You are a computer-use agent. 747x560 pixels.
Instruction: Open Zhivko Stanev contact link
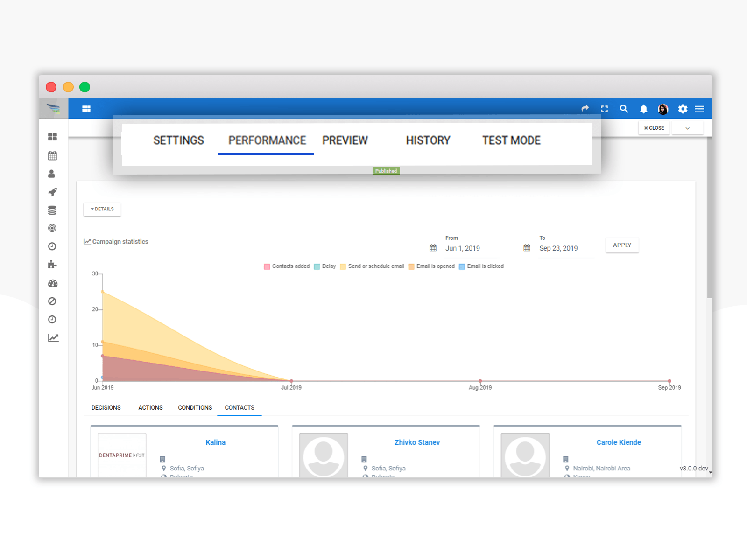[x=417, y=442]
